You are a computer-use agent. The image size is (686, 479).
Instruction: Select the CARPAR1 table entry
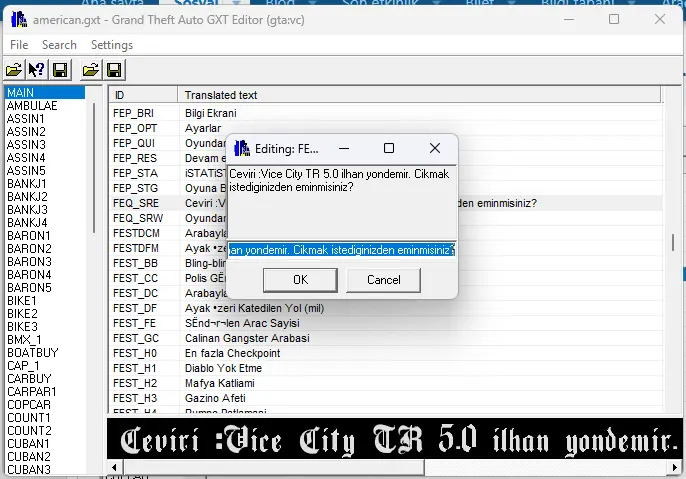click(x=32, y=392)
